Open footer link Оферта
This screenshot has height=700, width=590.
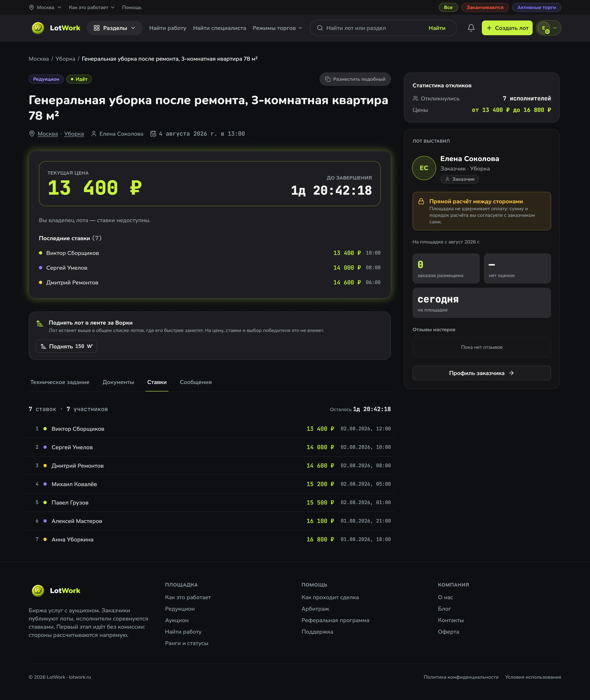448,632
